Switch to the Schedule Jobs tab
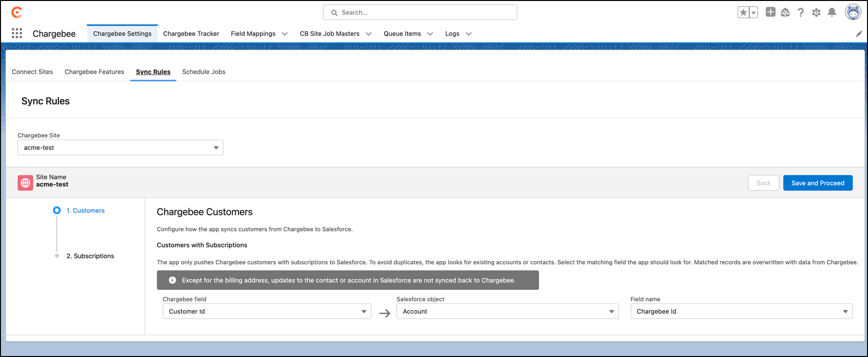868x357 pixels. (203, 71)
